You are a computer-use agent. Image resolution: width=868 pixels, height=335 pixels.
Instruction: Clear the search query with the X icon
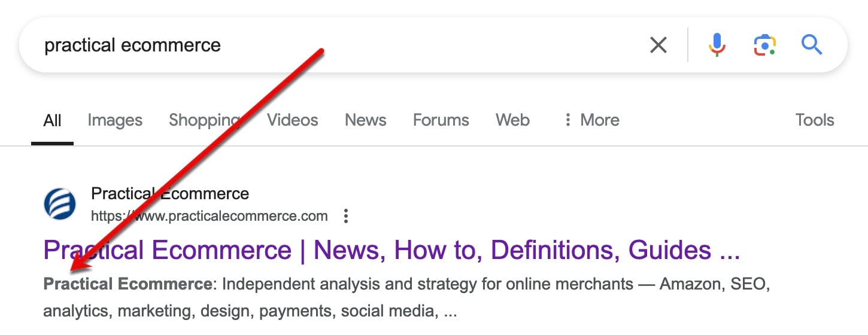[658, 45]
